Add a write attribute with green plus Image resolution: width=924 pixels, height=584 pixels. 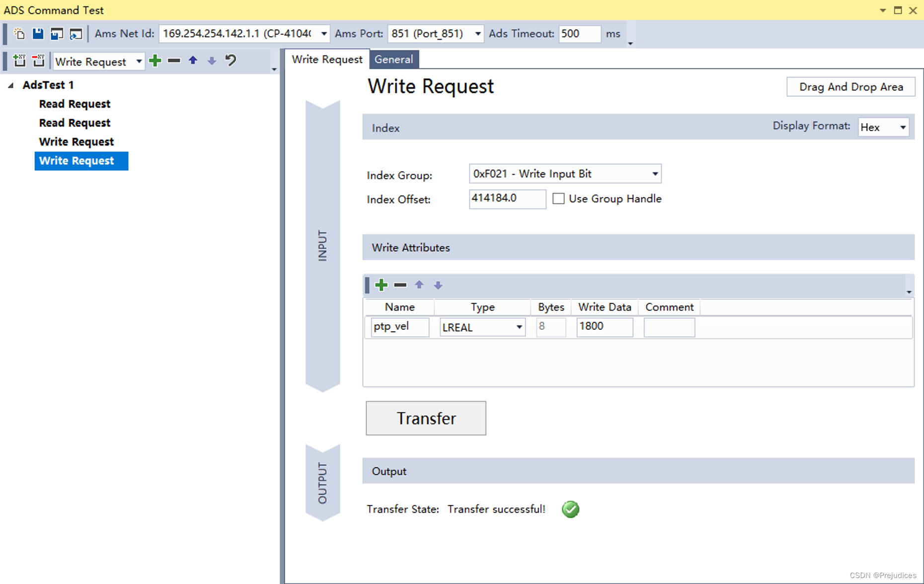[381, 285]
